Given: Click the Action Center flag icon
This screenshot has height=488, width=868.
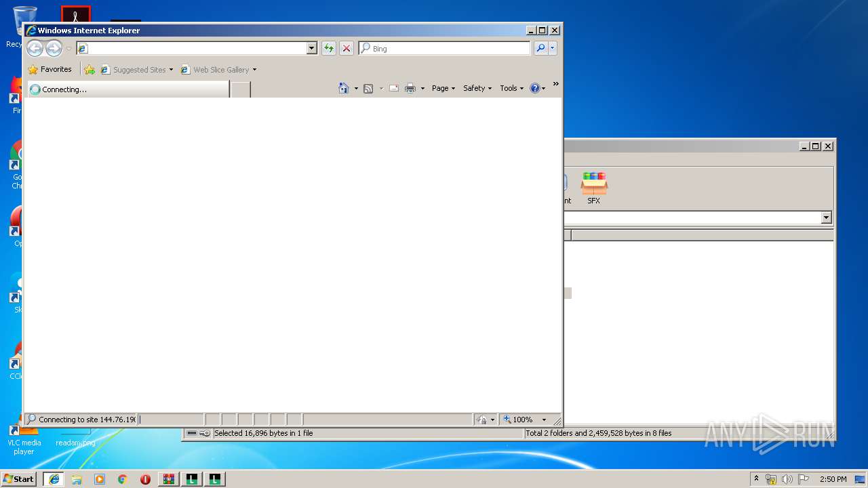Looking at the screenshot, I should pyautogui.click(x=804, y=479).
